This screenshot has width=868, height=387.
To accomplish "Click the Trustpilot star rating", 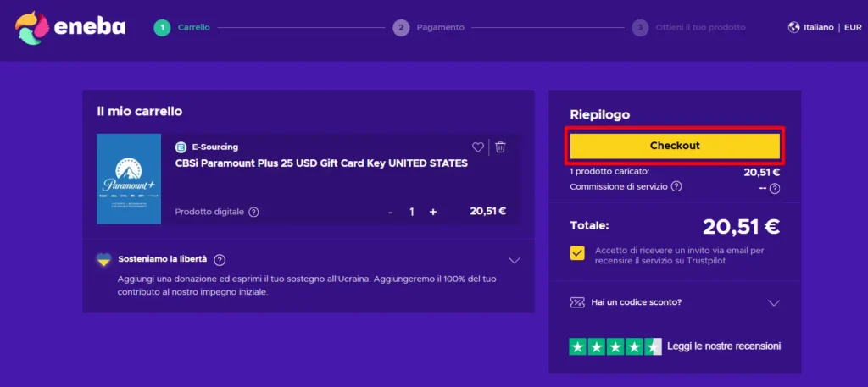I will 615,346.
